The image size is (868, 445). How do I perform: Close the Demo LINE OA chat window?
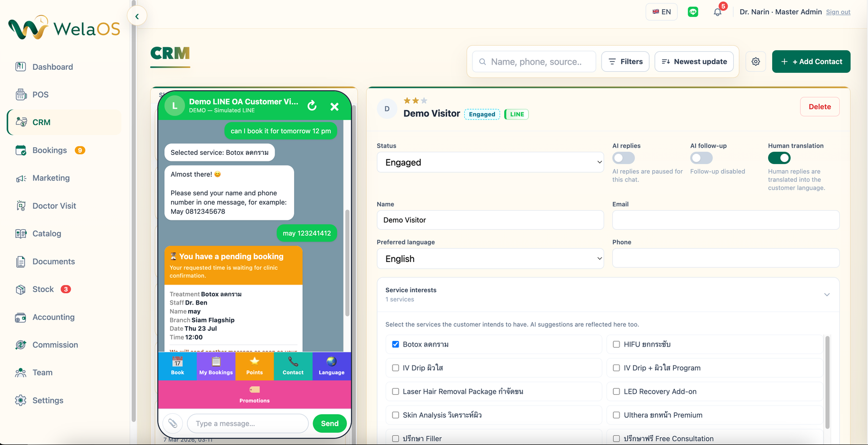(x=335, y=106)
